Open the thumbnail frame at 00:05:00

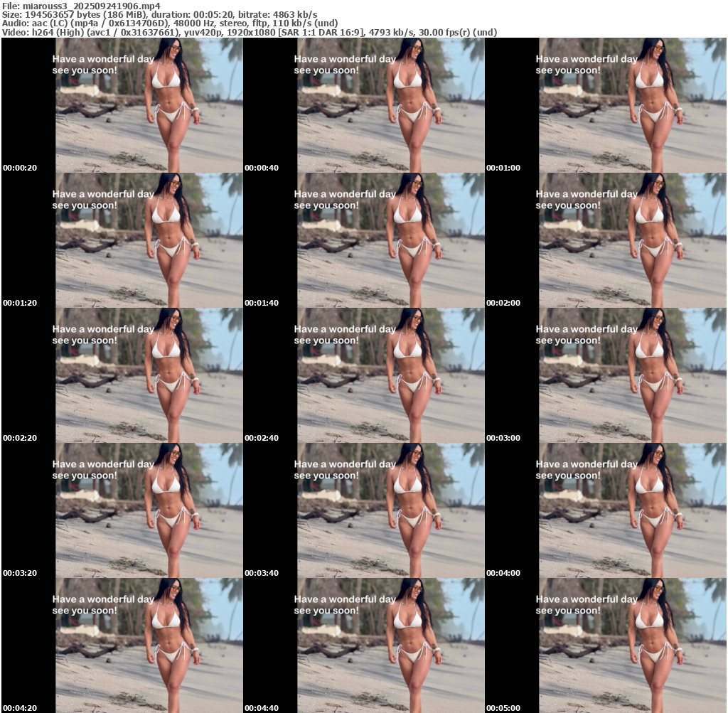point(606,645)
